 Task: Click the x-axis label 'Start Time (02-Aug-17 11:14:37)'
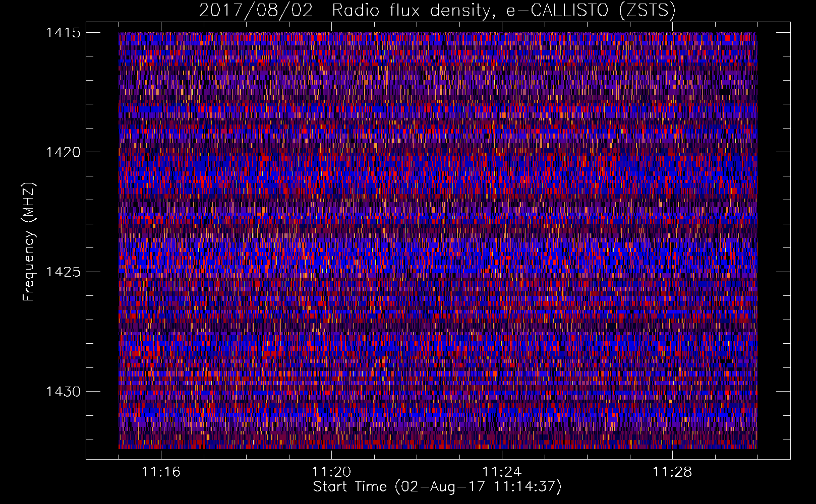pyautogui.click(x=437, y=487)
